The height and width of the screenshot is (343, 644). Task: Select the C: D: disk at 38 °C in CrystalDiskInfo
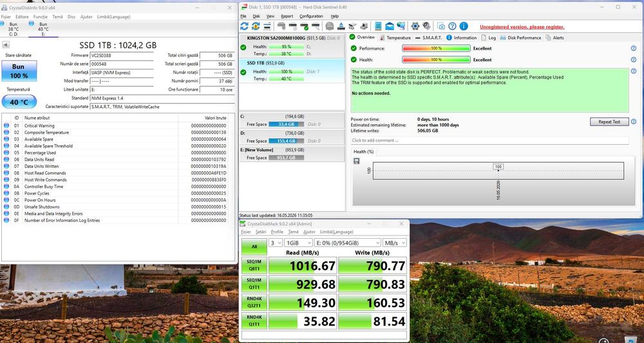13,29
